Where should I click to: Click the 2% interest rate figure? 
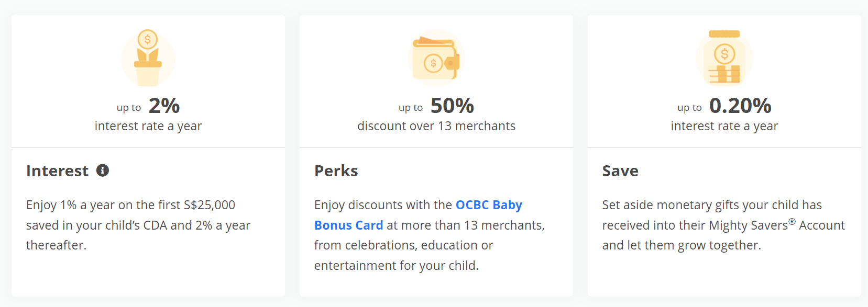click(x=164, y=106)
